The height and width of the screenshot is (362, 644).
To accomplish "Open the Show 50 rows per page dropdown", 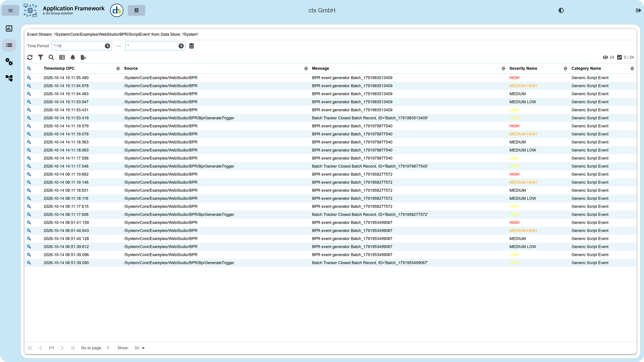I will coord(140,348).
